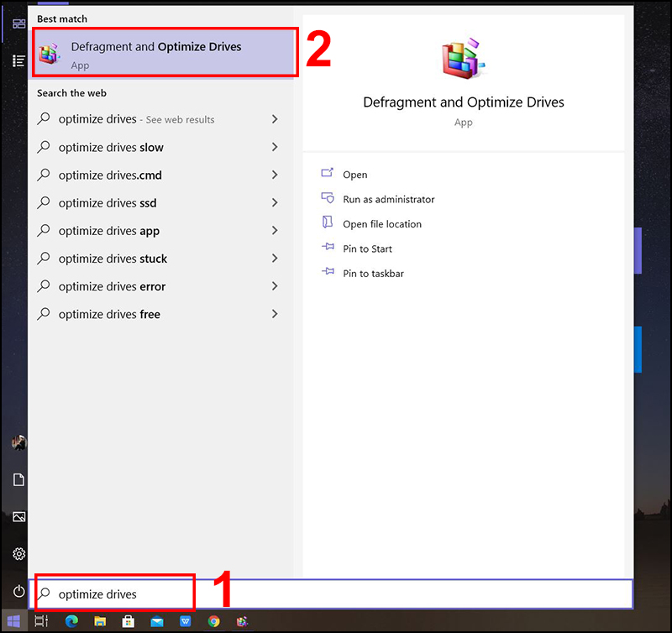Open Documents from Start sidebar
This screenshot has width=672, height=633.
click(x=18, y=479)
